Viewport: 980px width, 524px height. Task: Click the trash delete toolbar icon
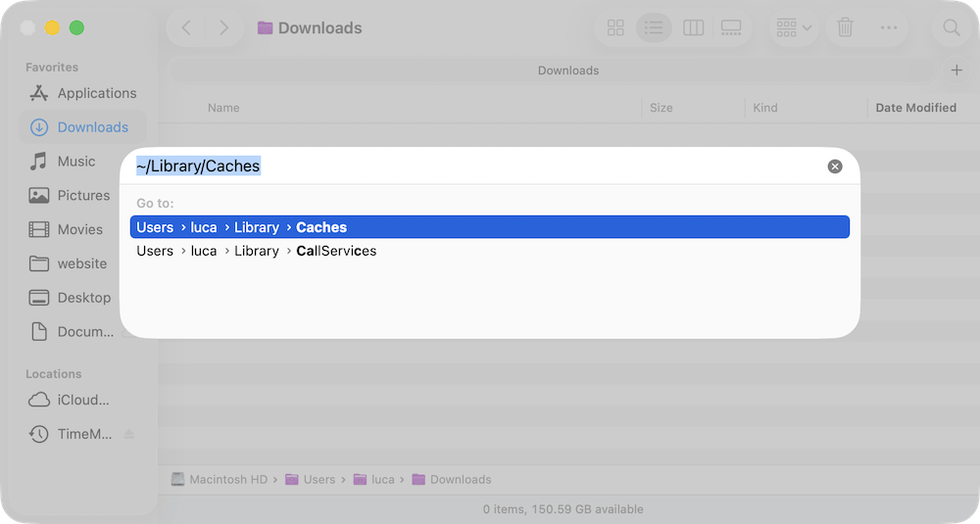(x=845, y=28)
